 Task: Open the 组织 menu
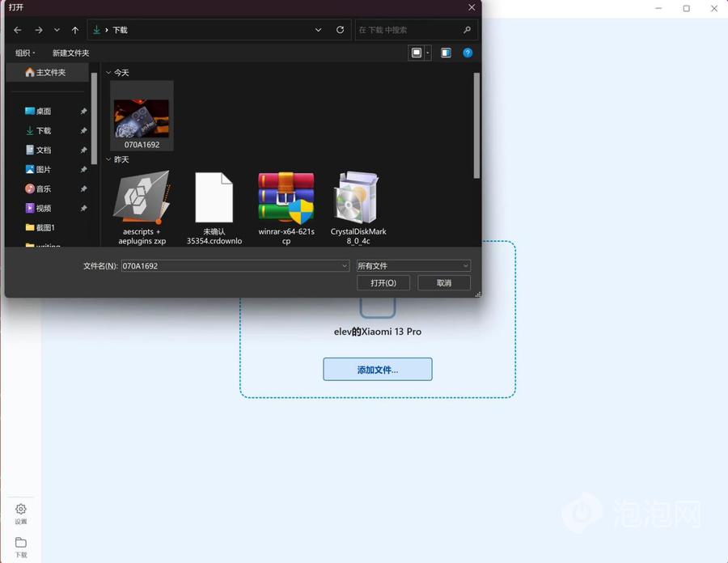[25, 53]
